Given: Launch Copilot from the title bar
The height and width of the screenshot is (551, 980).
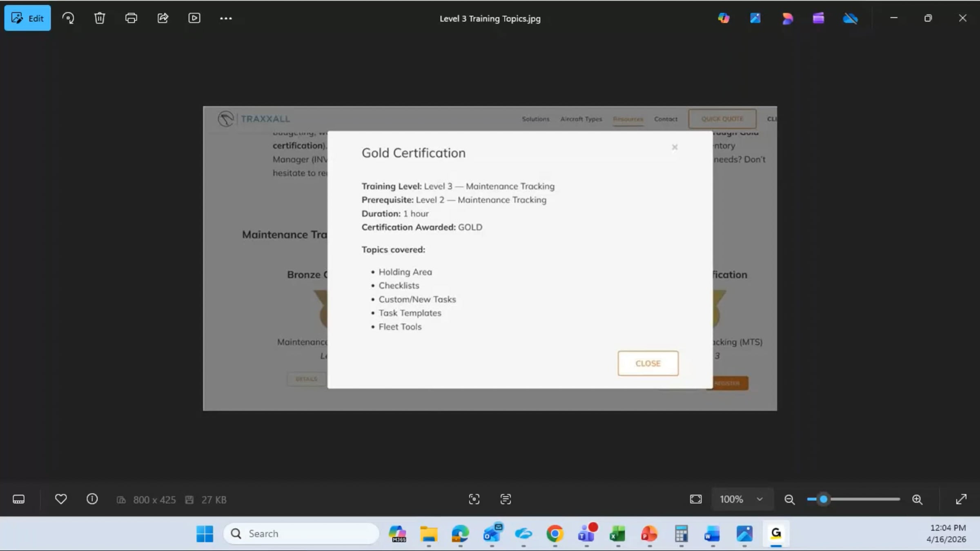Looking at the screenshot, I should 724,18.
